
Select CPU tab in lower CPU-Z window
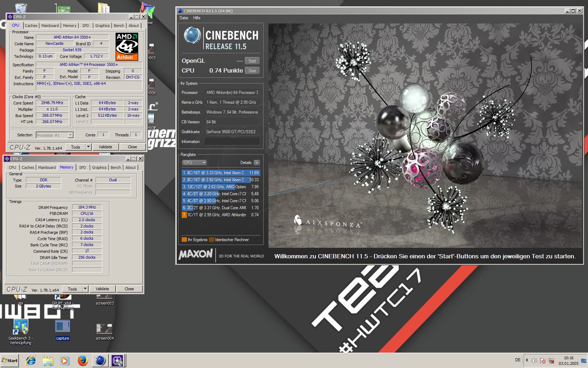click(x=13, y=168)
